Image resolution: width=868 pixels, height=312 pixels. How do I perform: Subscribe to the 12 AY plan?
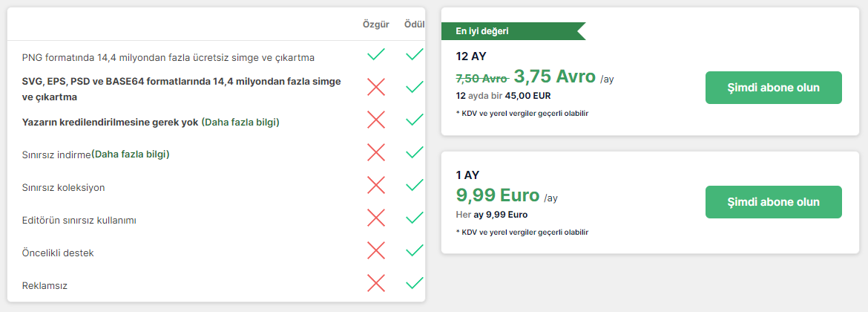(x=773, y=88)
